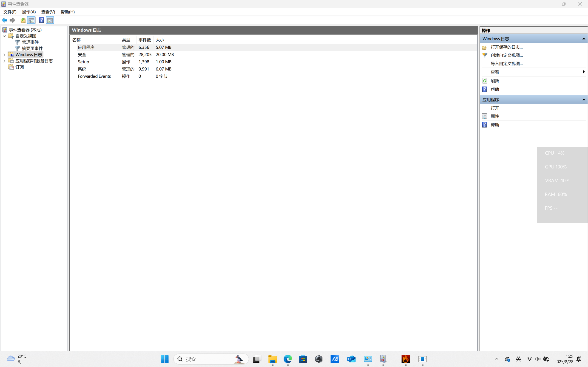Open the 查看 submenu in actions pane
The height and width of the screenshot is (367, 588).
495,72
